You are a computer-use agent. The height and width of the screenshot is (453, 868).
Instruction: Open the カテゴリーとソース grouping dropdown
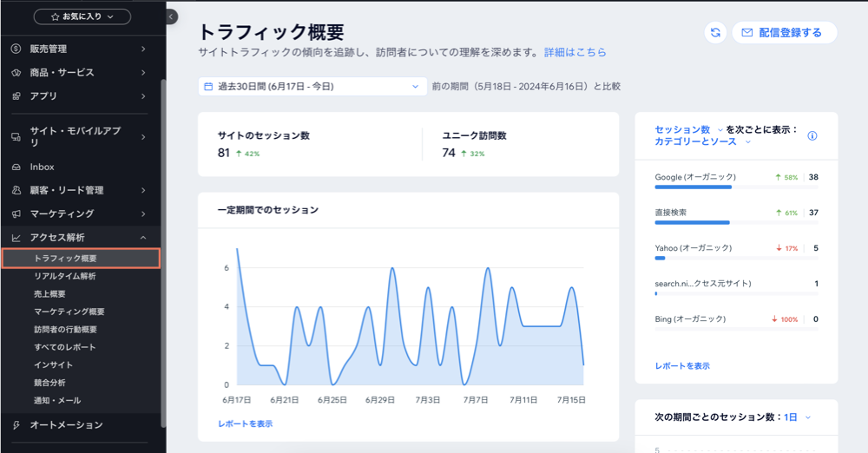pyautogui.click(x=702, y=141)
